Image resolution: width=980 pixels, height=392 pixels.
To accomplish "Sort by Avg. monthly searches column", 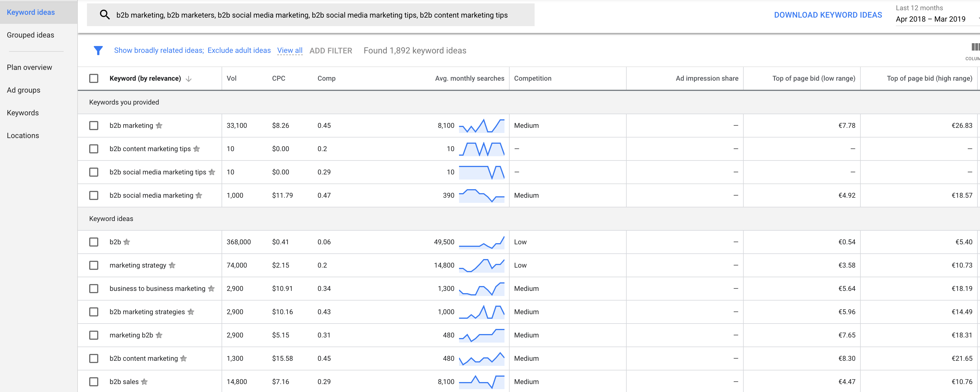I will [x=470, y=78].
